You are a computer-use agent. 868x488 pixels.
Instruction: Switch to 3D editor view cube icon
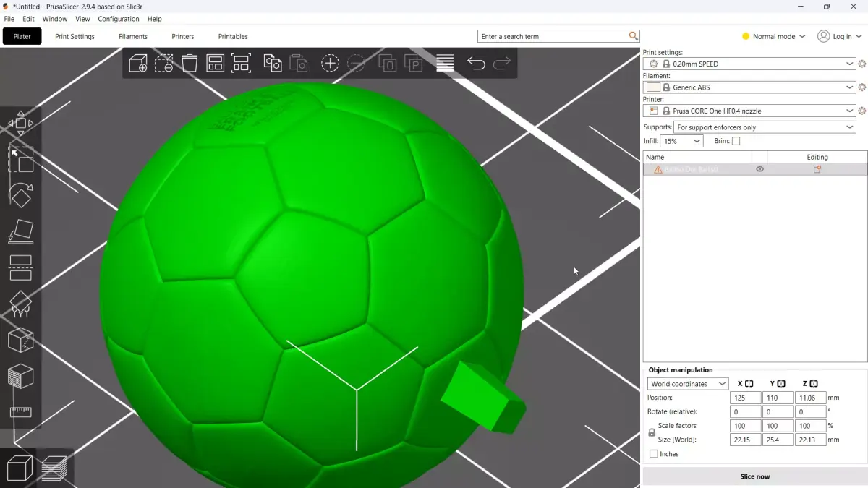click(x=20, y=468)
